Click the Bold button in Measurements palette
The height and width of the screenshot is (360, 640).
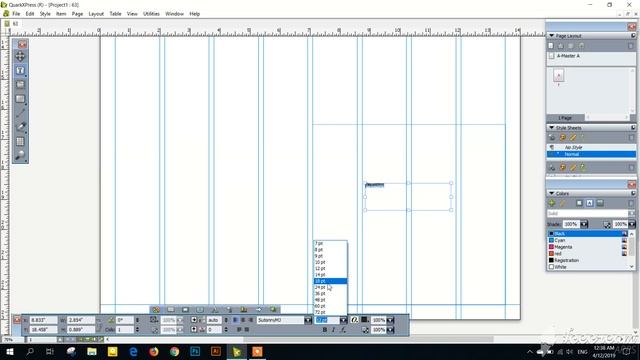click(x=325, y=329)
